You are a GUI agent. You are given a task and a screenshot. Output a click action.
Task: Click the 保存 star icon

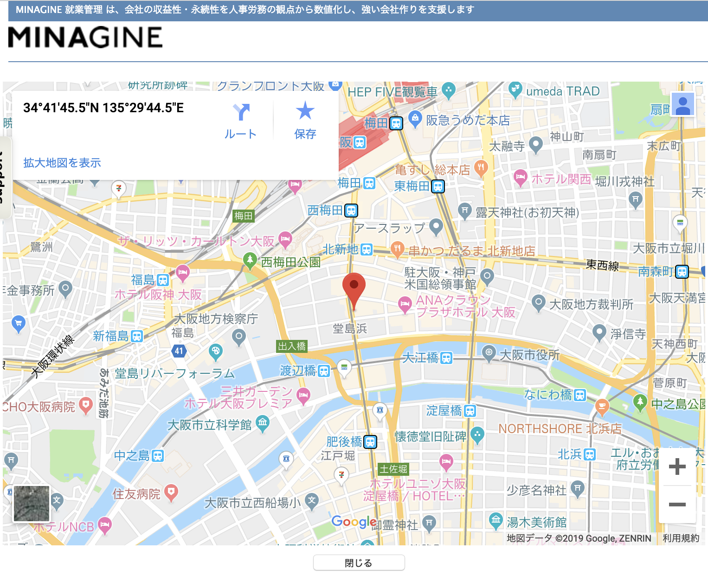point(305,111)
